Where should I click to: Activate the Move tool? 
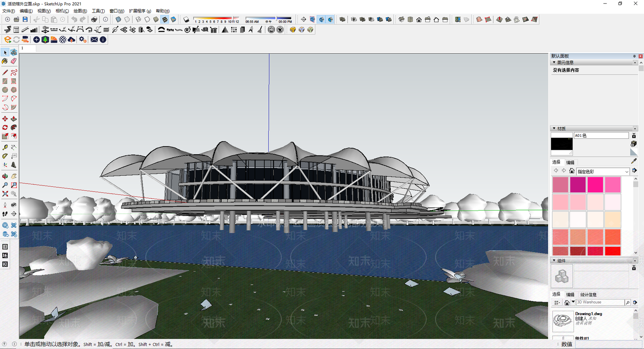pos(5,119)
